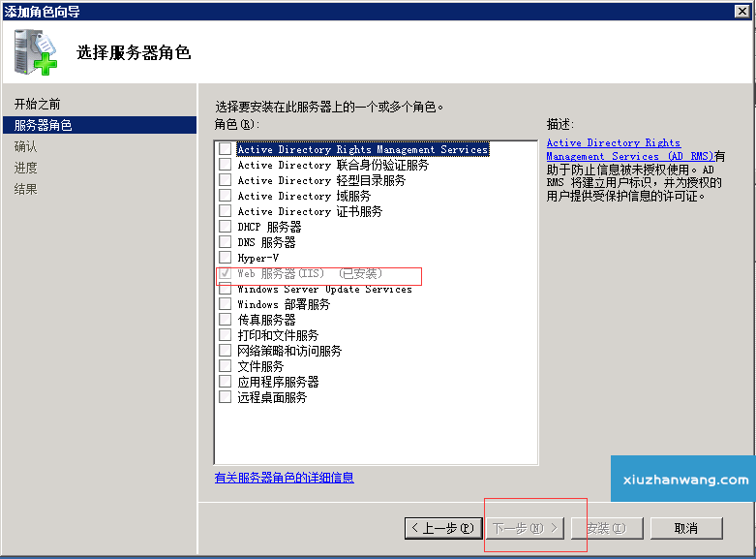Tick the DNS 服务器 checkbox

point(226,242)
